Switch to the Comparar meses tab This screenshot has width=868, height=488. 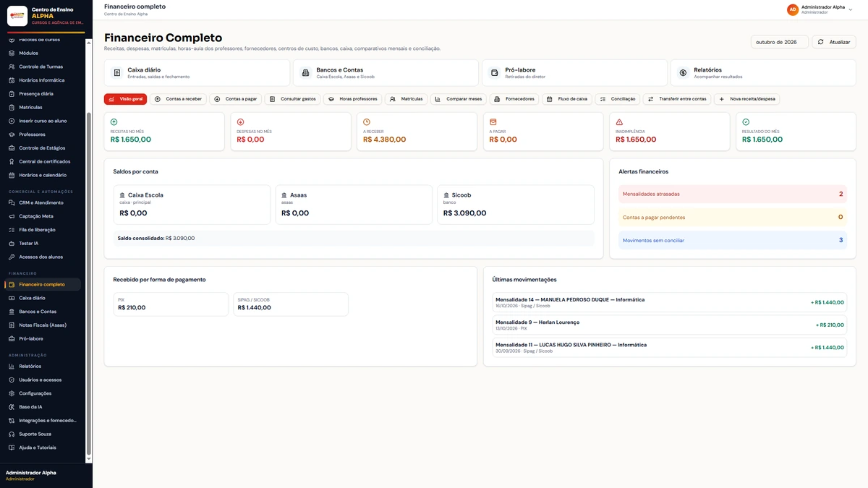point(458,99)
